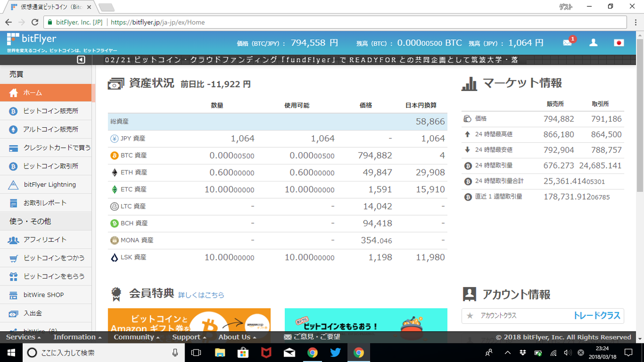Image resolution: width=644 pixels, height=362 pixels.
Task: Collapse the sidebar with the arrow toggle
Action: pos(80,59)
